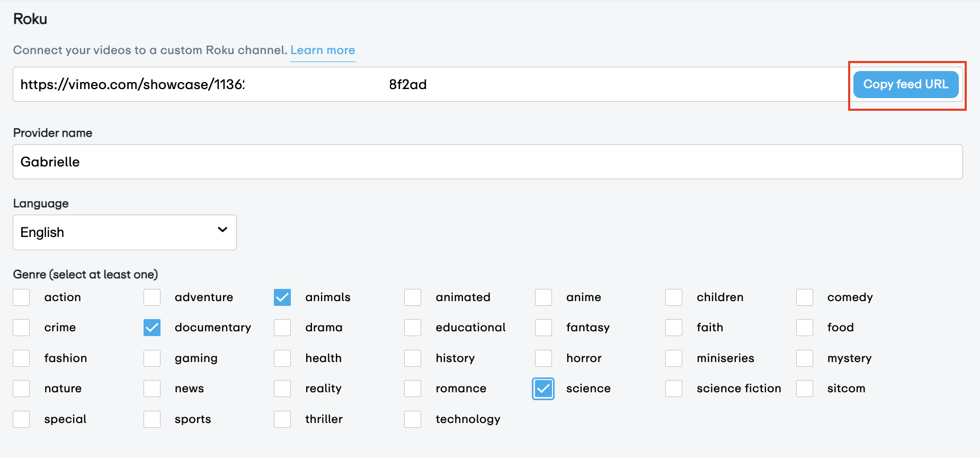Check the educational genre checkbox

[x=413, y=328]
